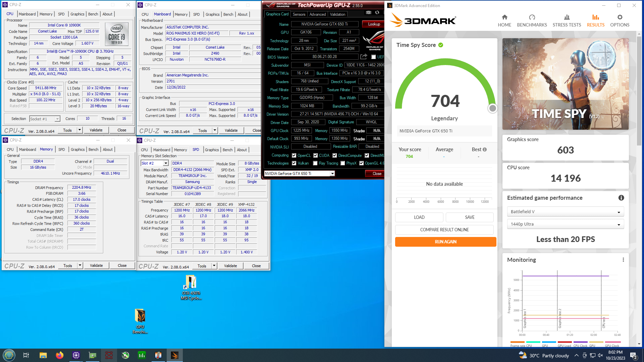
Task: Click the muted volume tray icon
Action: (x=600, y=355)
